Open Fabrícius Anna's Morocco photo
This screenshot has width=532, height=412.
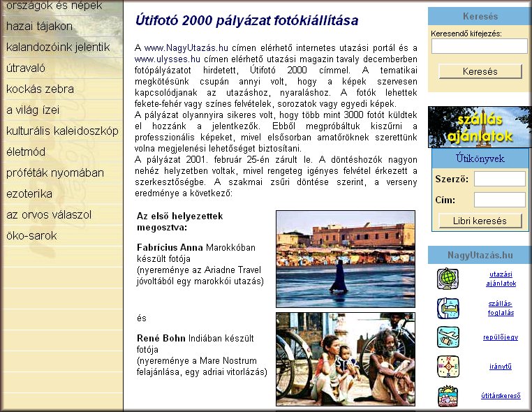coord(346,259)
